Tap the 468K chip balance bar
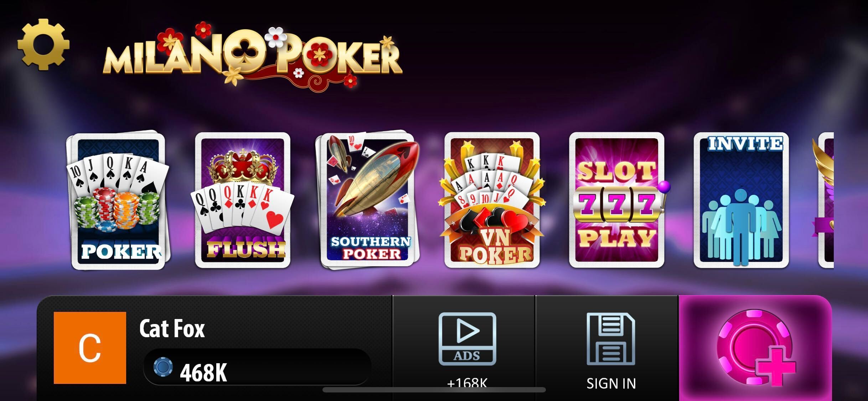The width and height of the screenshot is (868, 401). [x=257, y=367]
